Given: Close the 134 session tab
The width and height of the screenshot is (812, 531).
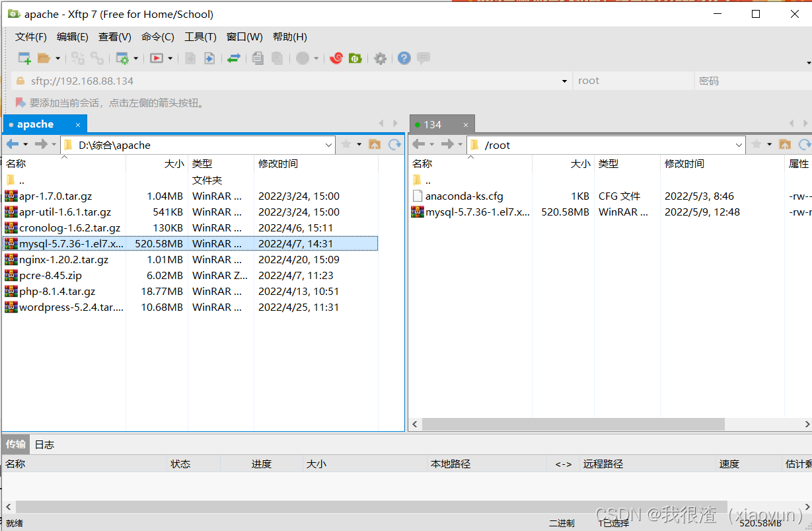Looking at the screenshot, I should 465,124.
